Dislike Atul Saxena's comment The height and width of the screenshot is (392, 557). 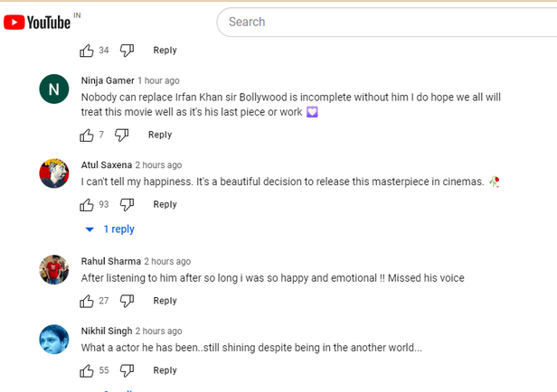click(127, 205)
